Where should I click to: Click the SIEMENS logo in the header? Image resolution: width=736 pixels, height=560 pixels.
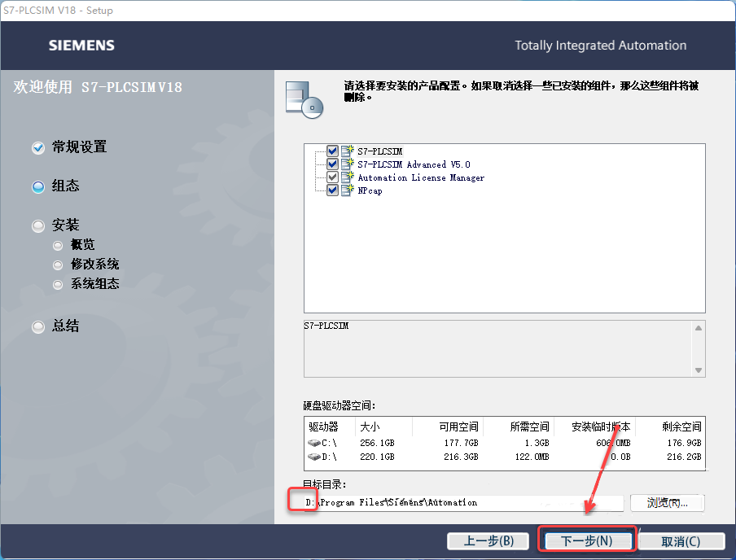81,46
